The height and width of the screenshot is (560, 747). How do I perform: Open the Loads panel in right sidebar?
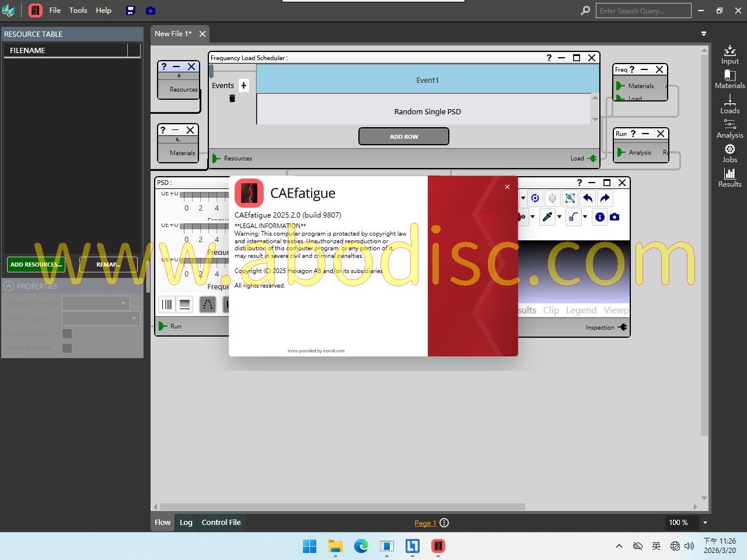click(x=729, y=104)
